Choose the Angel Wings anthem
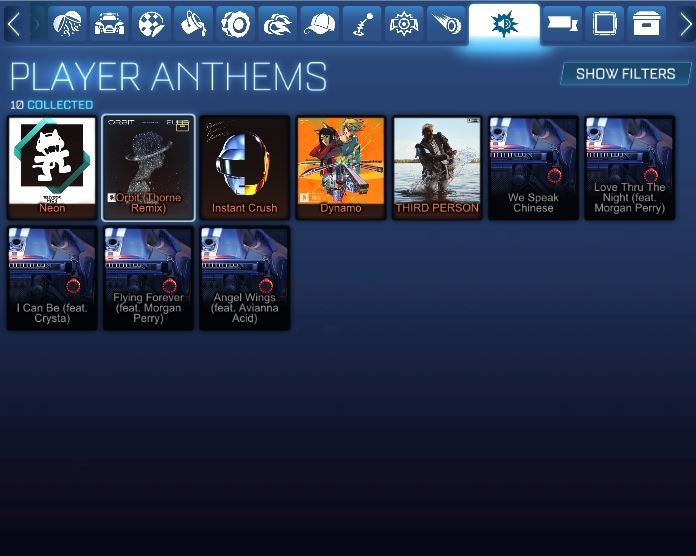This screenshot has width=696, height=556. coord(245,278)
